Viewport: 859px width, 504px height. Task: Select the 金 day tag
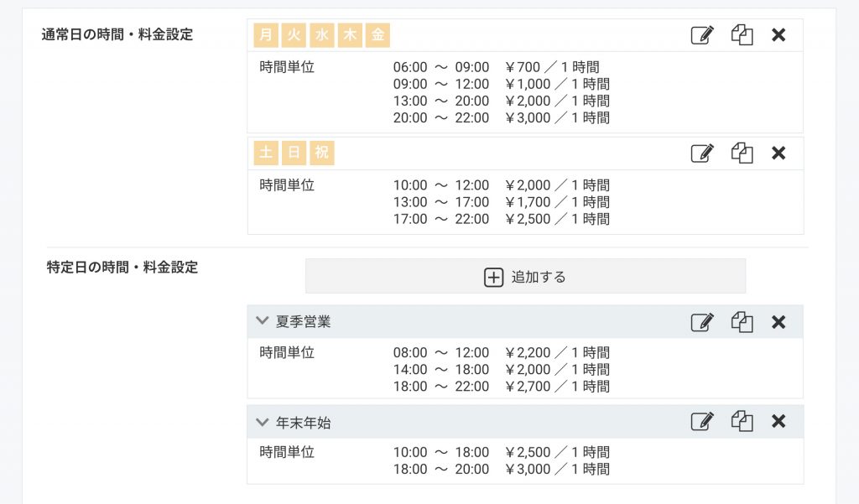coord(378,35)
